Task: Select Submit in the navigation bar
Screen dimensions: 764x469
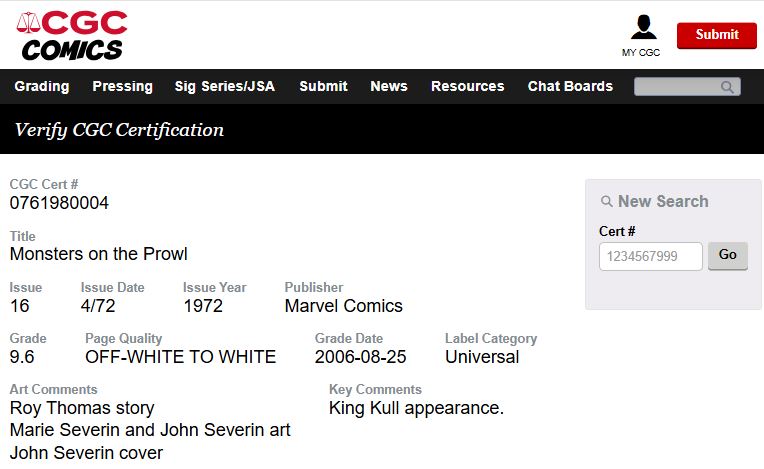Action: pyautogui.click(x=323, y=86)
